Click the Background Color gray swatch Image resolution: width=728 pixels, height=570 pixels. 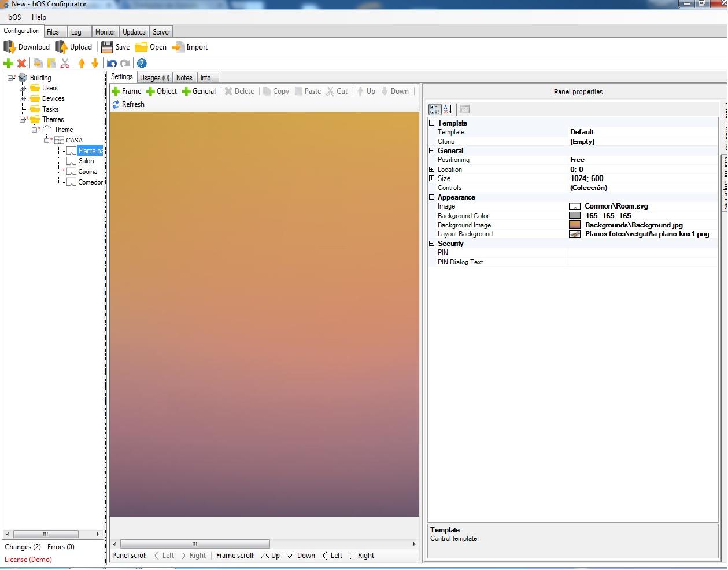click(x=574, y=216)
